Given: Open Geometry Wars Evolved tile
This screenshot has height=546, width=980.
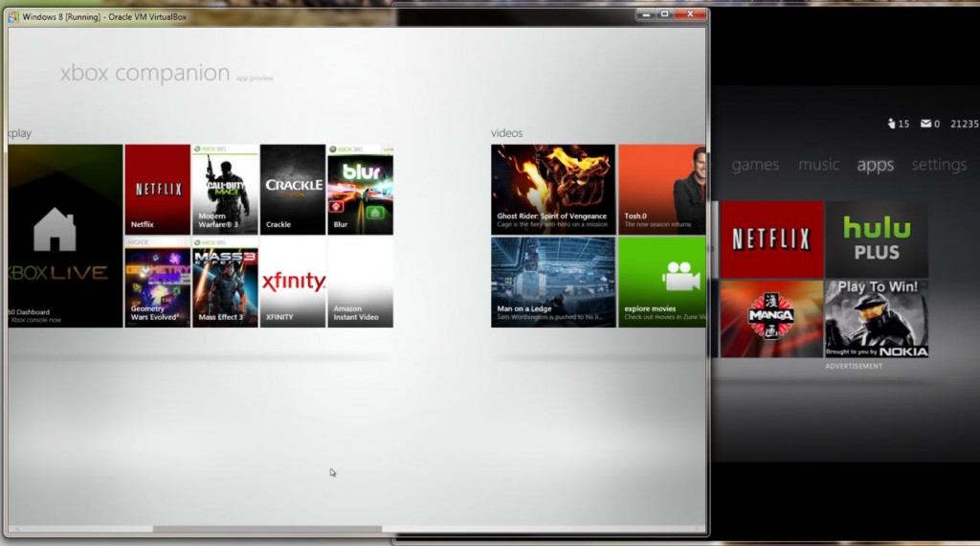Looking at the screenshot, I should click(x=158, y=282).
